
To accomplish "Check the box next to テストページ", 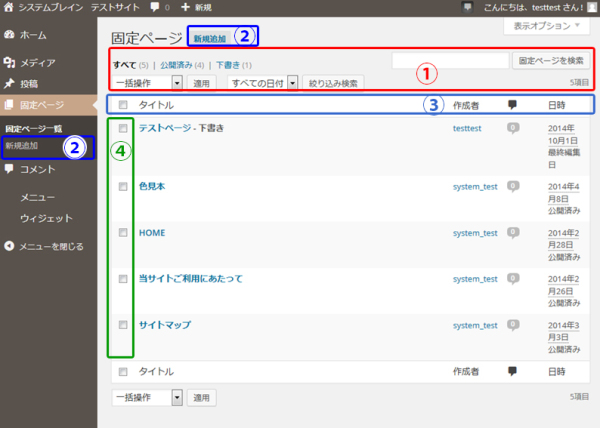I will tap(123, 129).
